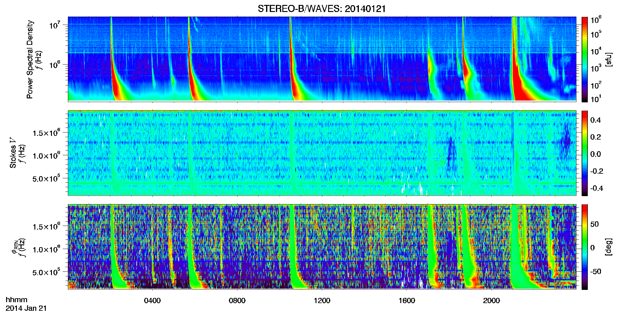Click the 50 label on the degrees colorbar

[x=595, y=224]
